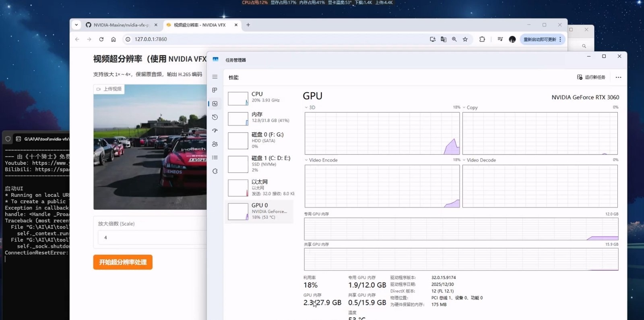Image resolution: width=644 pixels, height=320 pixels.
Task: Open browser extensions puzzle icon
Action: [482, 39]
